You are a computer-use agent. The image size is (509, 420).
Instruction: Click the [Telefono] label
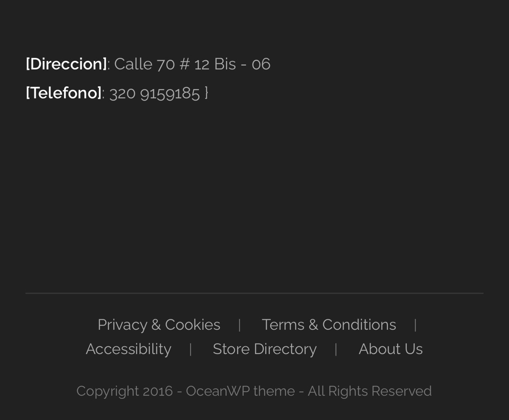coord(64,93)
